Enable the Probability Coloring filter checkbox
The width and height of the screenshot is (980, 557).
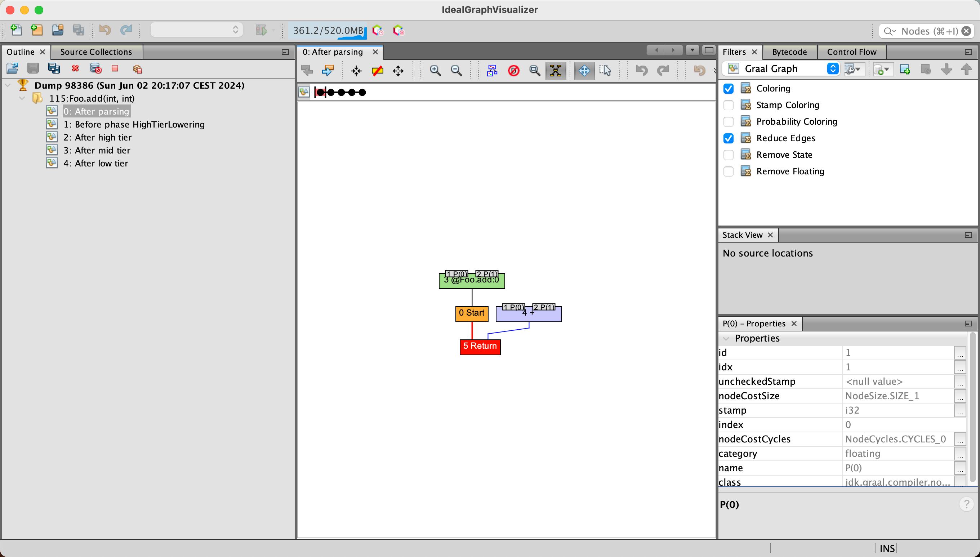pos(728,122)
